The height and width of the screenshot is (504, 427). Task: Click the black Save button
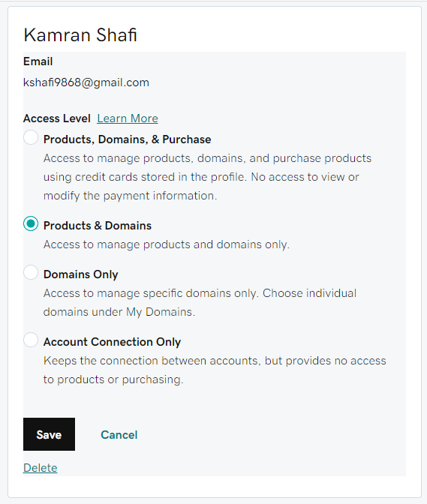[49, 434]
